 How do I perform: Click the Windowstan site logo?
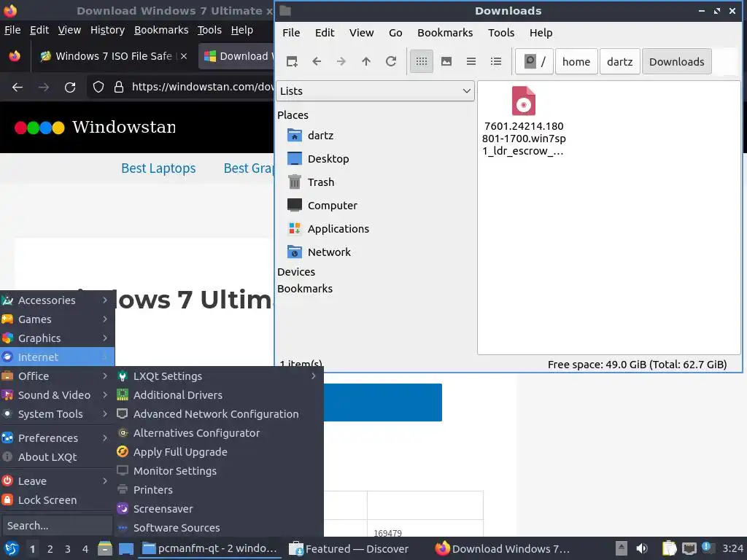(x=96, y=128)
